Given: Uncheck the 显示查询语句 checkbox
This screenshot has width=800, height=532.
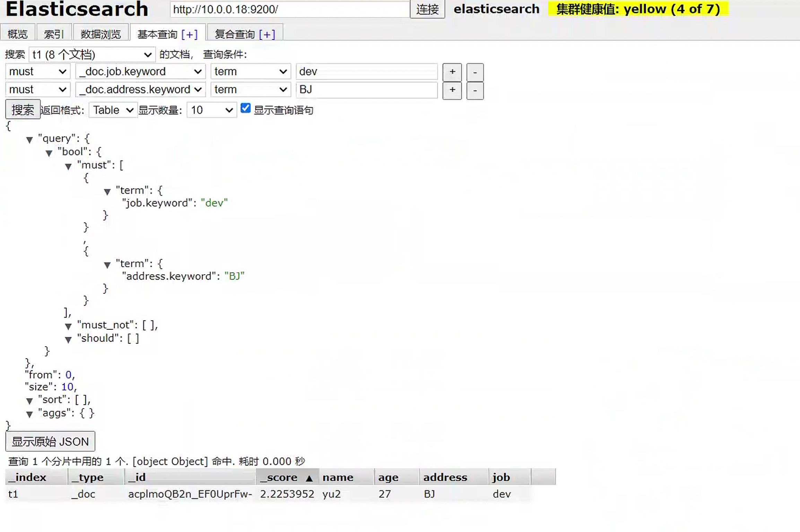Looking at the screenshot, I should tap(245, 108).
